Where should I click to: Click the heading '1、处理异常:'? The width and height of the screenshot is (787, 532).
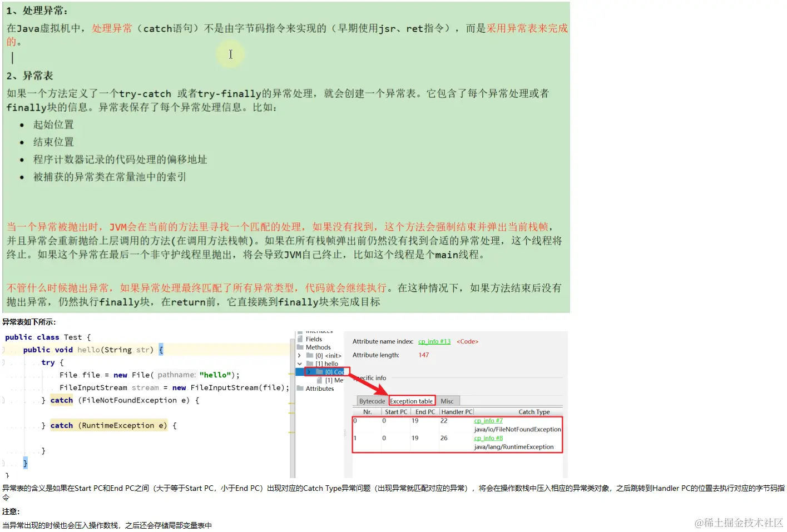point(37,11)
